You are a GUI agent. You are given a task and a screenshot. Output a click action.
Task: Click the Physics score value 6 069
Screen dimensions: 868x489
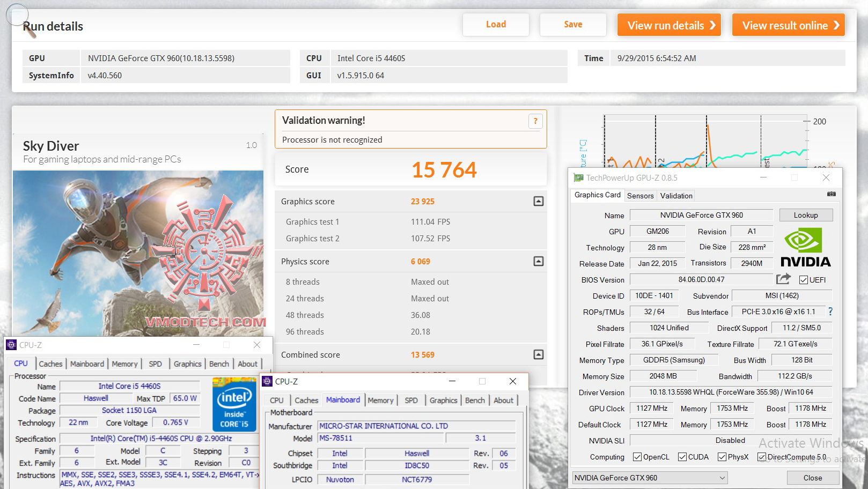coord(421,262)
